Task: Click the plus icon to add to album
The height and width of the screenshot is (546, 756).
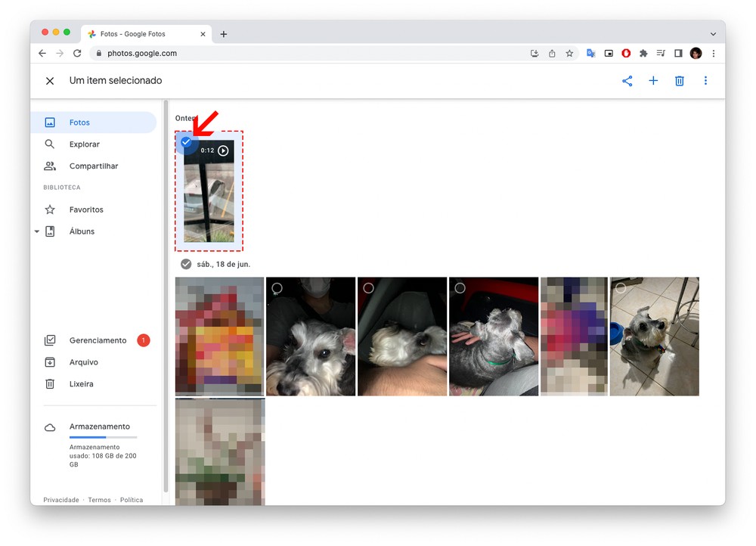Action: 653,81
